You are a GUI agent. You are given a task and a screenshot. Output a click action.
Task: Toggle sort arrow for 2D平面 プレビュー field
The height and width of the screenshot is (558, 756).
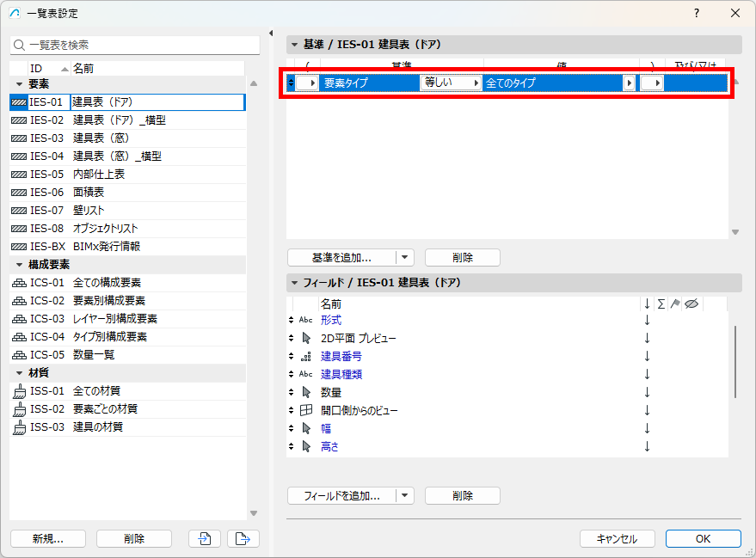click(647, 338)
